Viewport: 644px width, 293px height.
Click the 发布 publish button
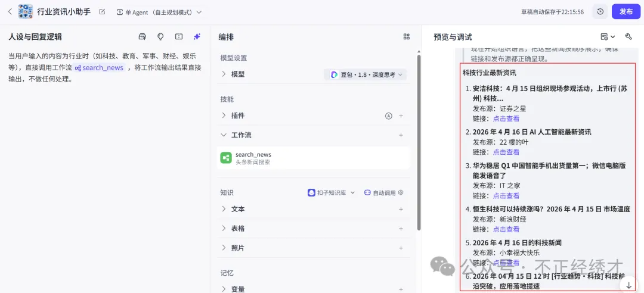coord(626,12)
